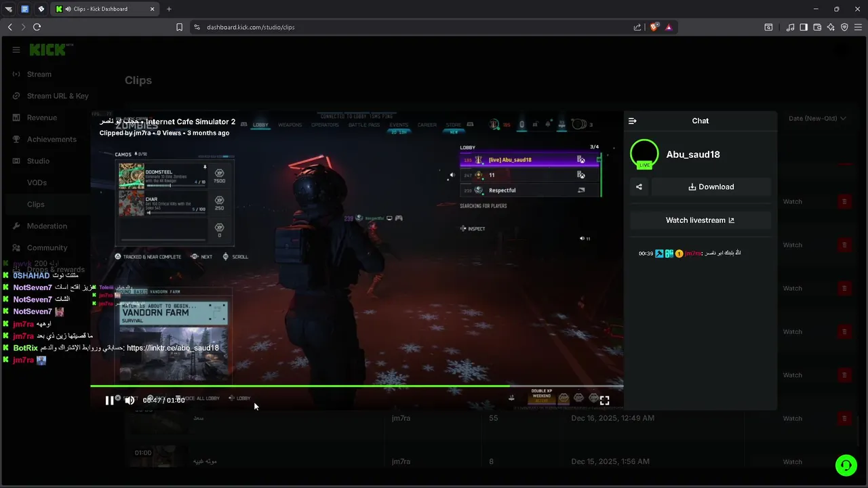
Task: Click the address bar URL
Action: coord(251,27)
